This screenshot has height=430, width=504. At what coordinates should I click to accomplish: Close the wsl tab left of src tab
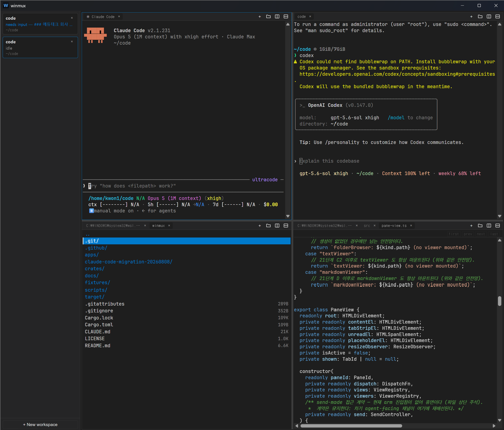click(x=357, y=226)
